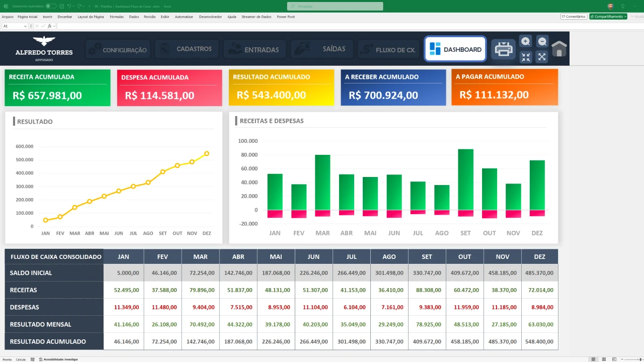The image size is (644, 362).
Task: Open the Quick Access Toolbar customize dropdown
Action: point(89,7)
